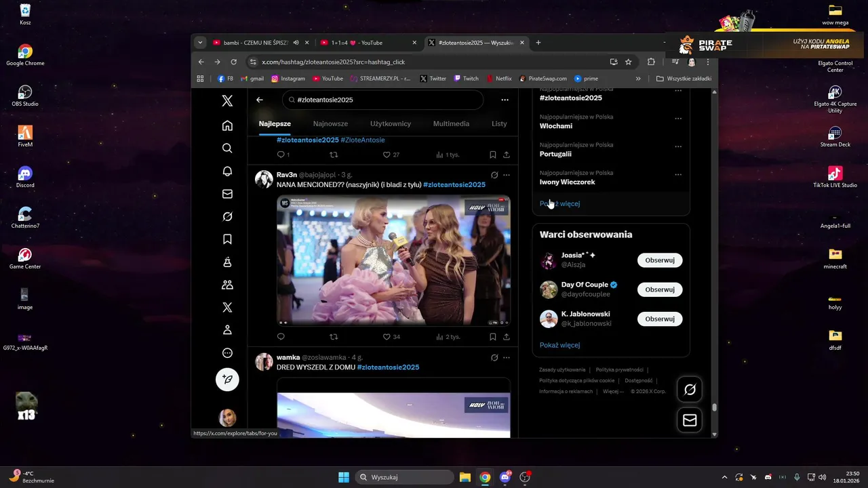Bookmark this page with star icon
This screenshot has width=868, height=488.
click(629, 62)
